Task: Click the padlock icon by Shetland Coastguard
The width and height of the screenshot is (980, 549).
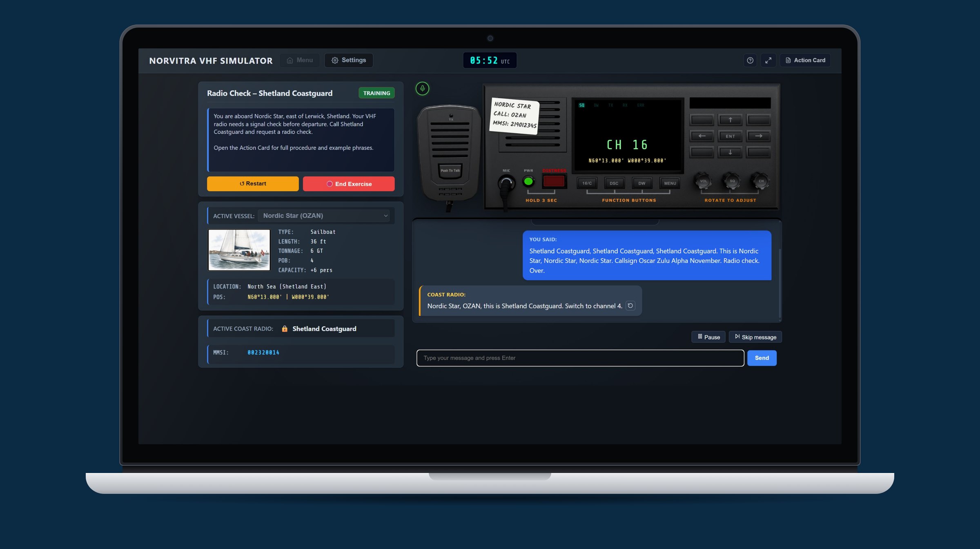Action: (285, 329)
